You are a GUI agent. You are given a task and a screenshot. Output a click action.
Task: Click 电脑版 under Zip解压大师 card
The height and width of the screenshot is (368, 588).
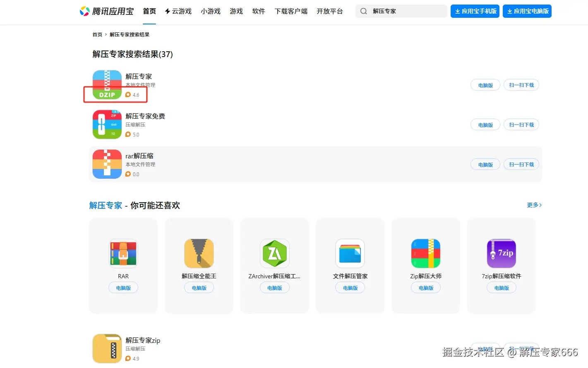[x=426, y=288]
